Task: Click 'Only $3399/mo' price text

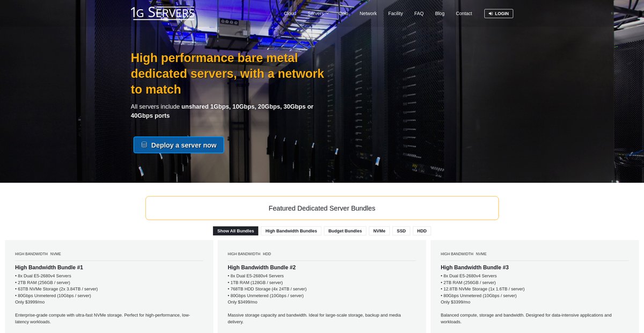Action: (x=456, y=302)
